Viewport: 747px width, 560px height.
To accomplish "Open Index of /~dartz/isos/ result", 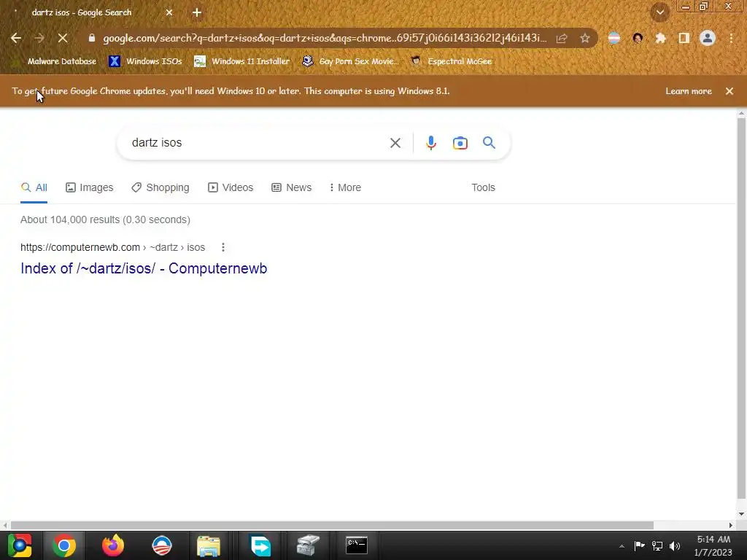I will [144, 268].
